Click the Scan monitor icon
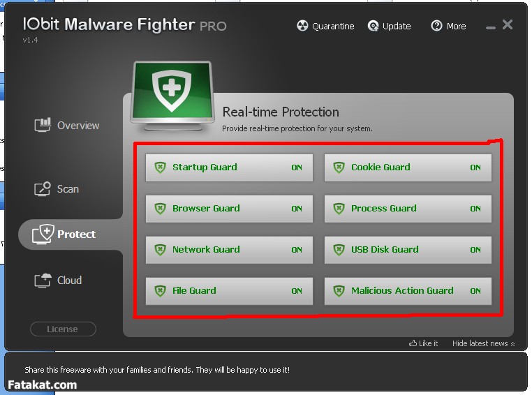 click(43, 188)
